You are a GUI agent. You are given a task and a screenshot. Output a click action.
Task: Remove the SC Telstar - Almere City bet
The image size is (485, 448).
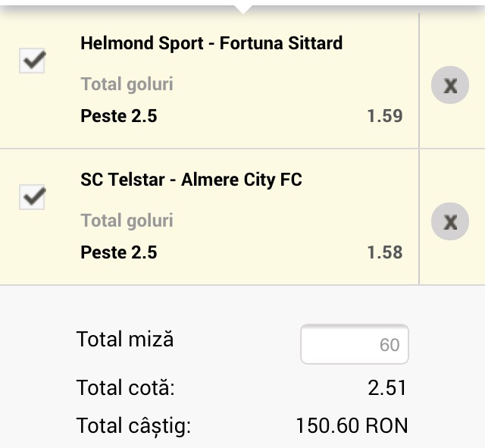pos(450,221)
